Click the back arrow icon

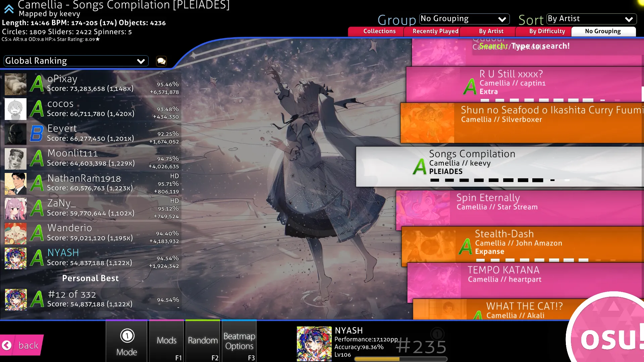click(x=7, y=345)
